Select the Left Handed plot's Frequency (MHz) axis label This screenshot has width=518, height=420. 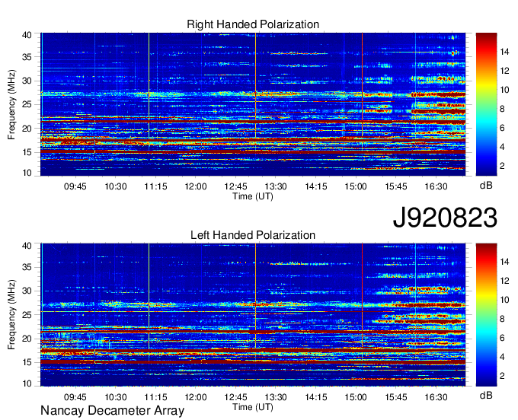[x=11, y=315]
